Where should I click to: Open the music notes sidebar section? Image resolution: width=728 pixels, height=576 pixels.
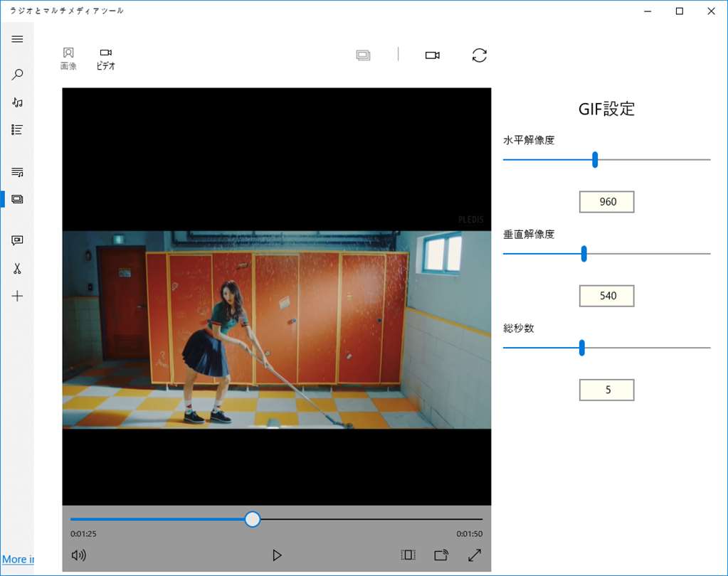pos(17,102)
